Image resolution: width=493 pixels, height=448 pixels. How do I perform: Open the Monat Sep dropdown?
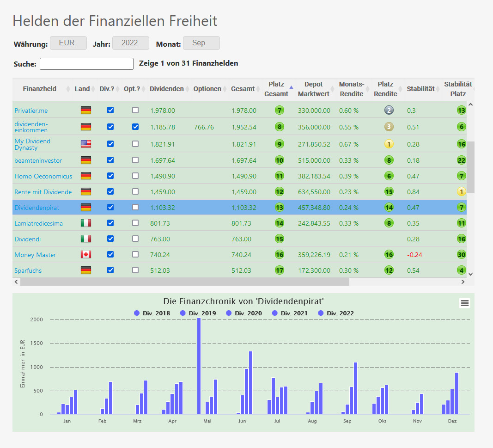tap(201, 43)
